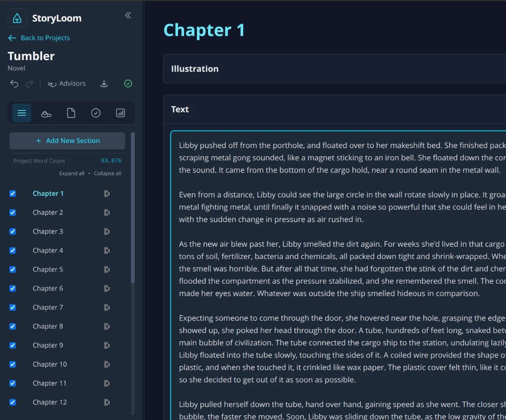Uncheck the Chapter 11 checkbox
Screen dimensions: 506x420
coord(13,383)
